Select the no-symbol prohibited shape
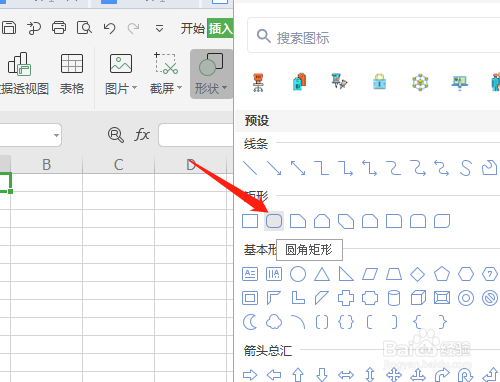The height and width of the screenshot is (382, 500). (x=490, y=298)
